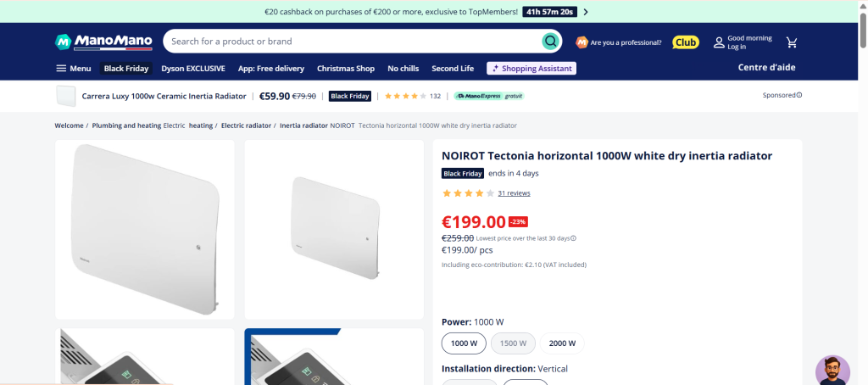Open the Christmas Shop menu item

[x=346, y=69]
